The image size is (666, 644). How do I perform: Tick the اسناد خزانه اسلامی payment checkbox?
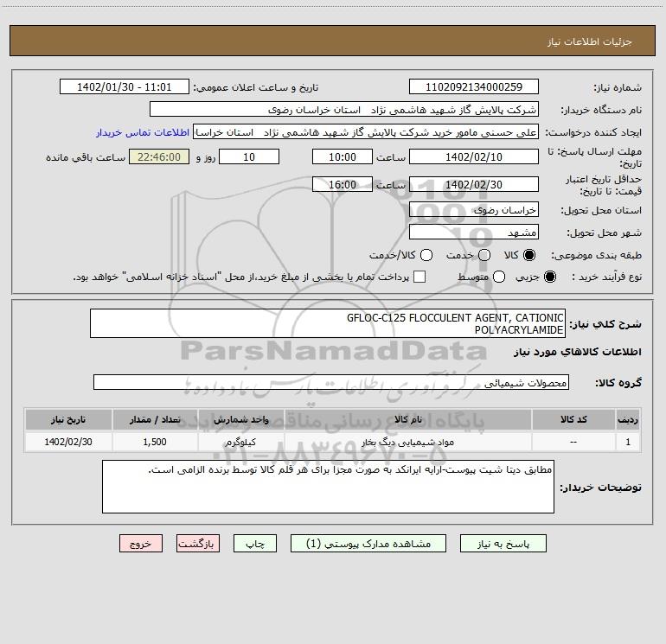[x=419, y=277]
